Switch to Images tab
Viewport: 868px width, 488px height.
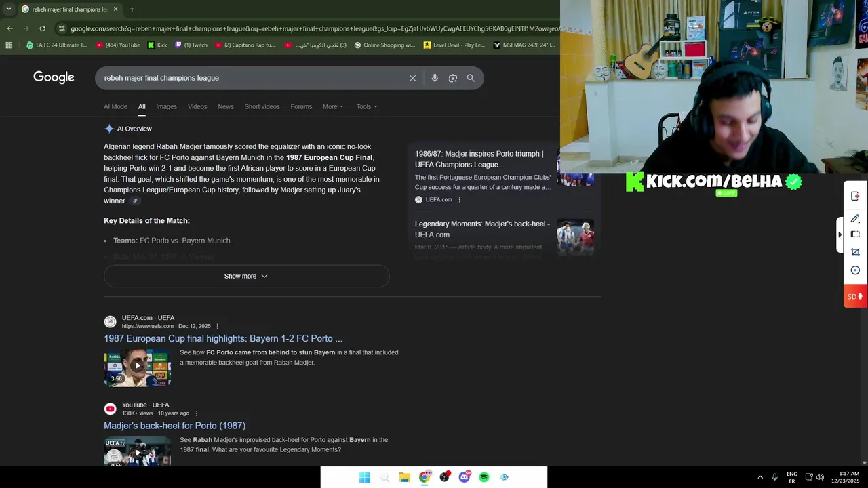click(x=166, y=106)
